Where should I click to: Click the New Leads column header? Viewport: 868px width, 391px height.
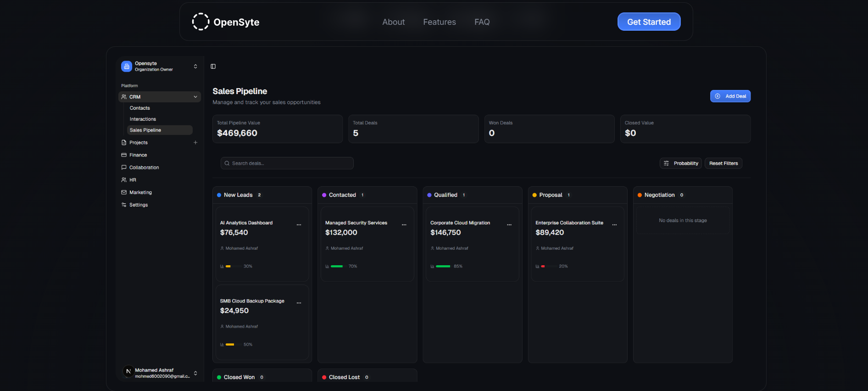click(x=262, y=195)
